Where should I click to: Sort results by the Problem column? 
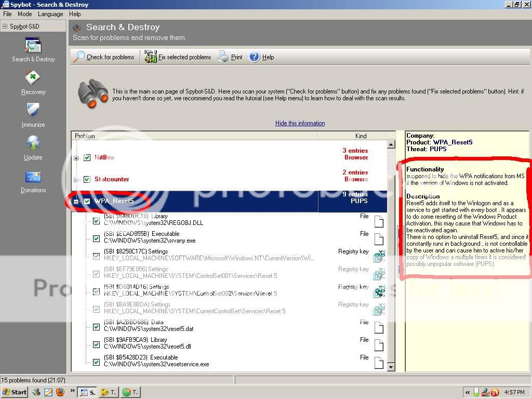[195, 136]
